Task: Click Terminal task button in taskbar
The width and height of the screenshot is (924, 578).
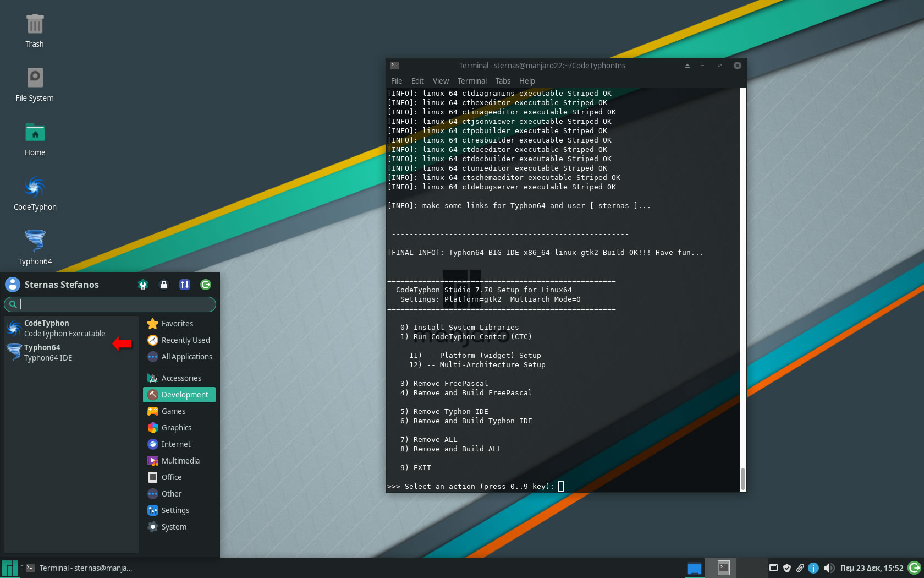Action: point(79,568)
